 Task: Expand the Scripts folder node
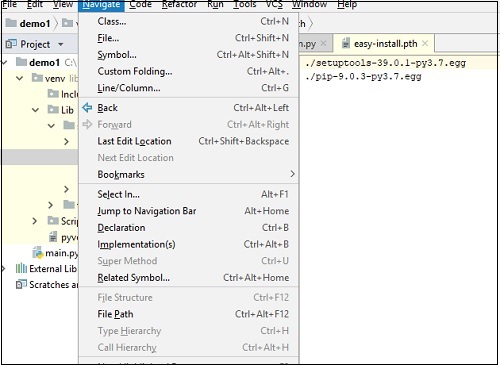[35, 221]
